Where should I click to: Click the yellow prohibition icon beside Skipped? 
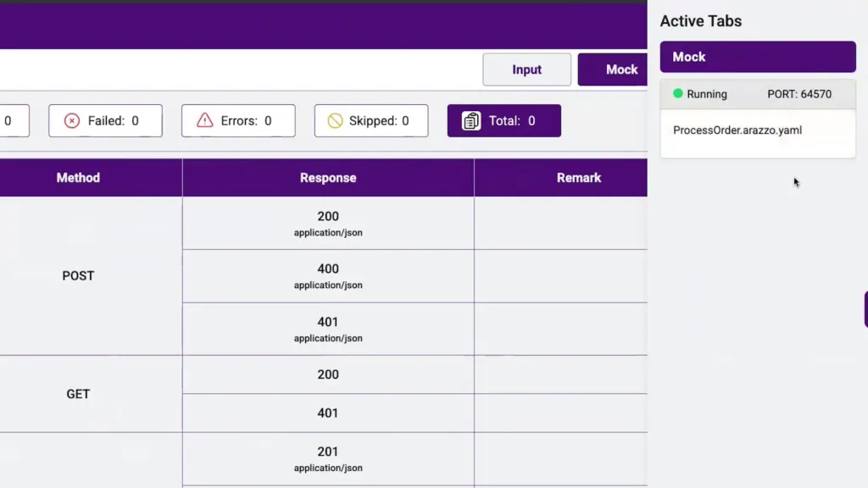(335, 121)
